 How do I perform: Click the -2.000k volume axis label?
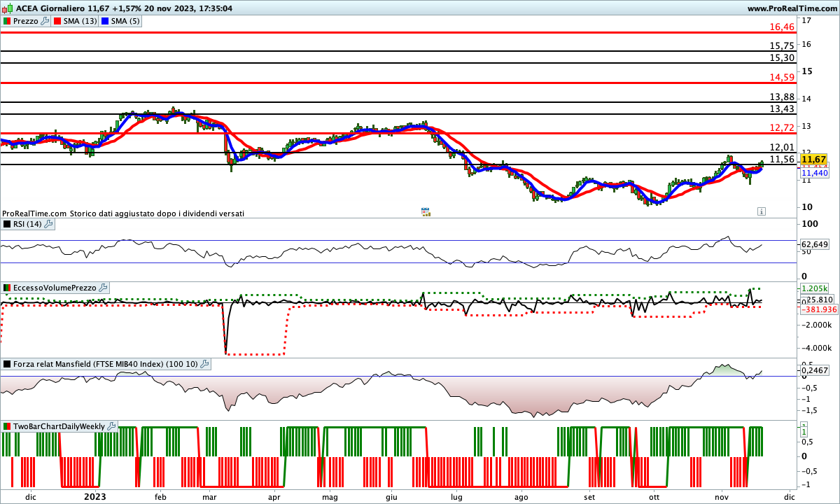pyautogui.click(x=815, y=325)
